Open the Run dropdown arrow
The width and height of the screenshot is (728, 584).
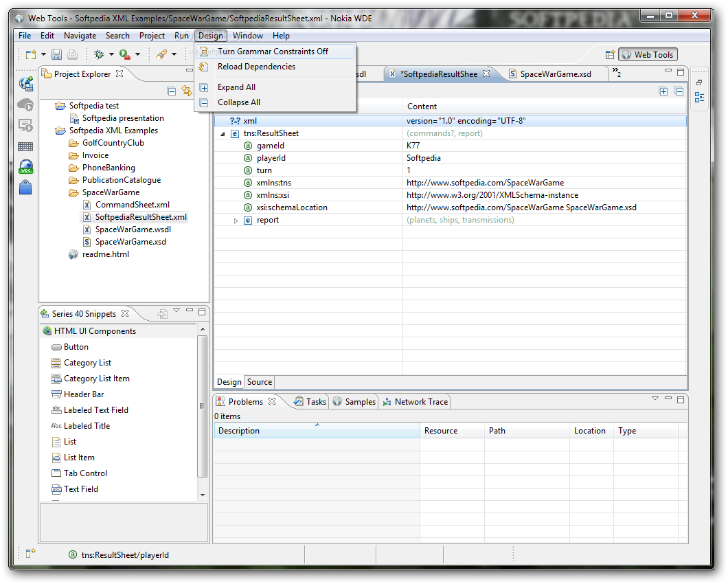[137, 54]
